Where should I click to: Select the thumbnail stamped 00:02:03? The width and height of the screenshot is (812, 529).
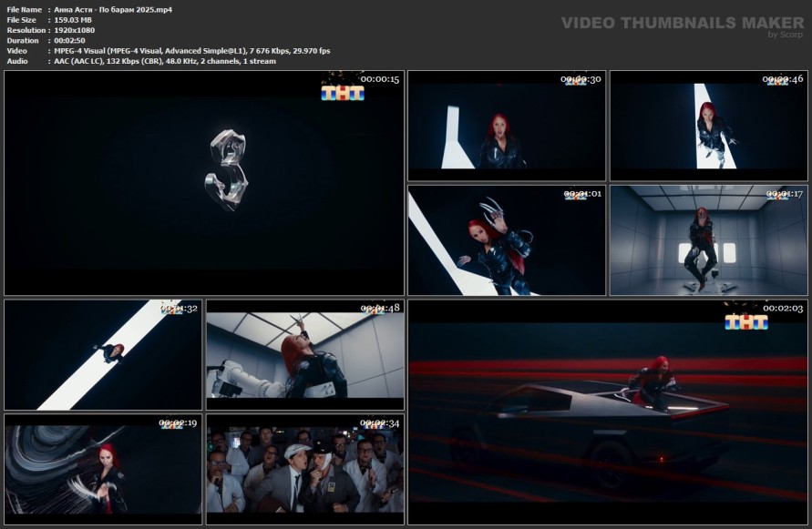608,412
